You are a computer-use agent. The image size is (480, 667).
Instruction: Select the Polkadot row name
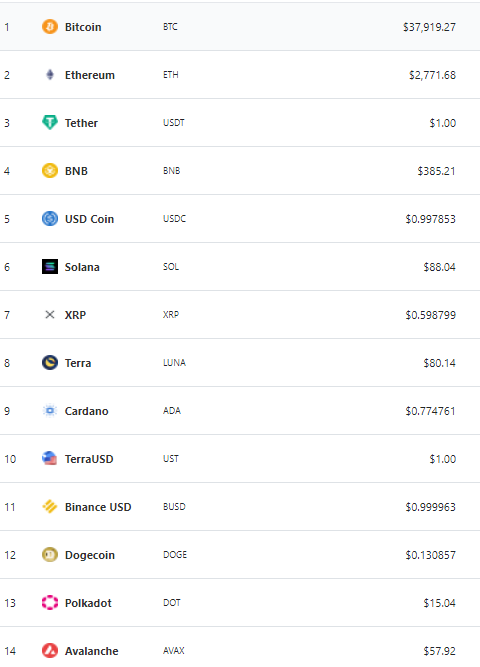click(88, 603)
